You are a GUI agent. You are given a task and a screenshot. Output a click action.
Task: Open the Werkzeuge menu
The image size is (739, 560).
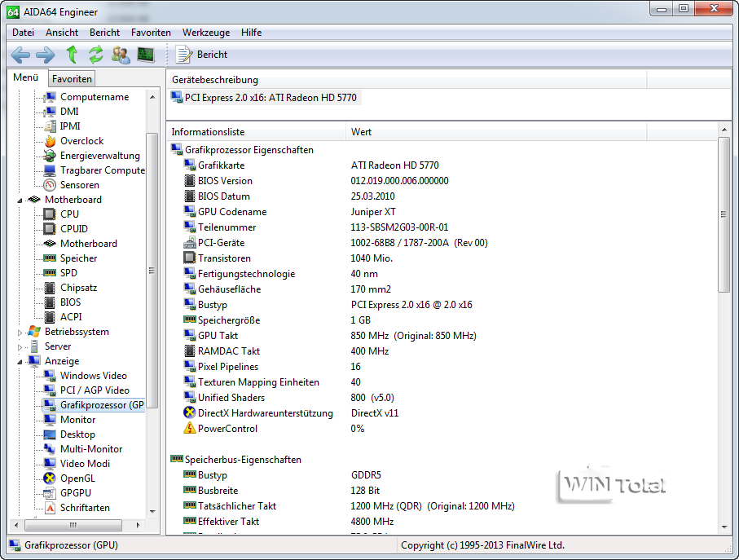click(205, 33)
